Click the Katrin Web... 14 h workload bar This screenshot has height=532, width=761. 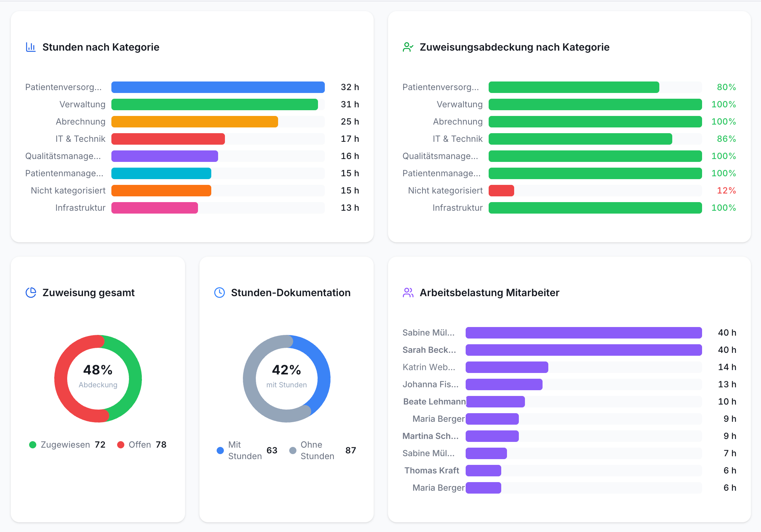point(507,367)
